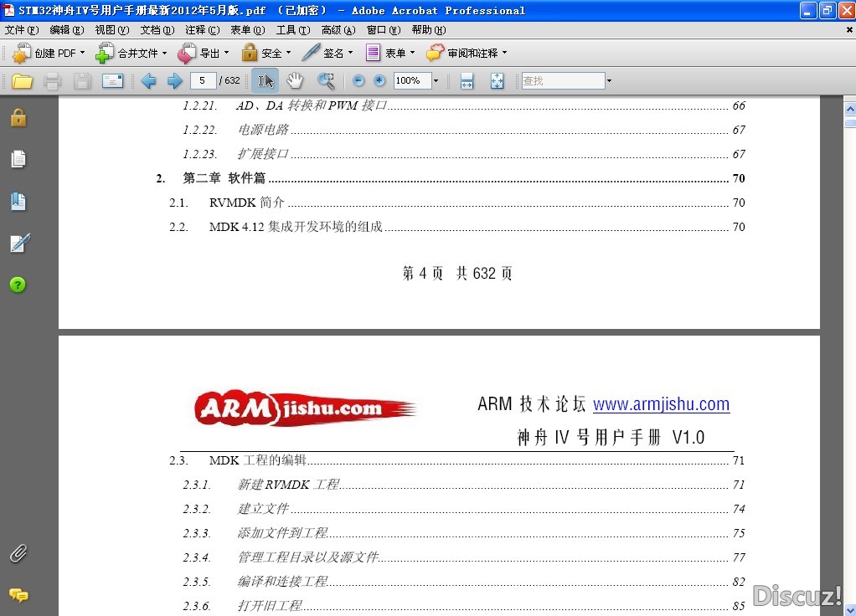Activate the Hand pan tool
The height and width of the screenshot is (616, 856).
coord(295,80)
